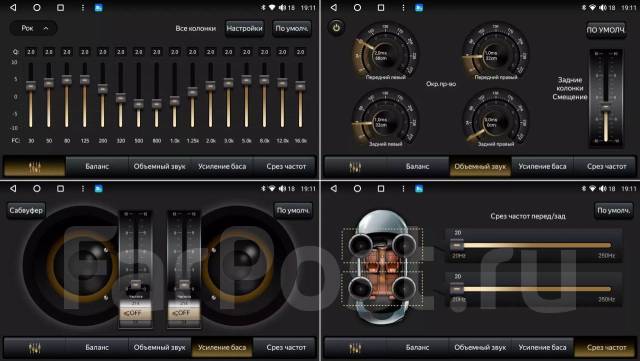
Task: Select the gold-highlighted equalizer sliders tab icon
Action: [35, 166]
